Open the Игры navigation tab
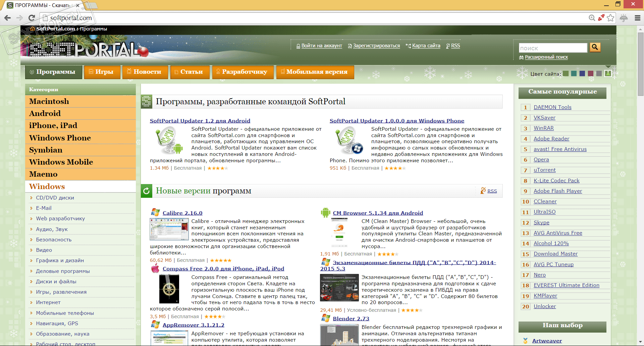 point(102,72)
